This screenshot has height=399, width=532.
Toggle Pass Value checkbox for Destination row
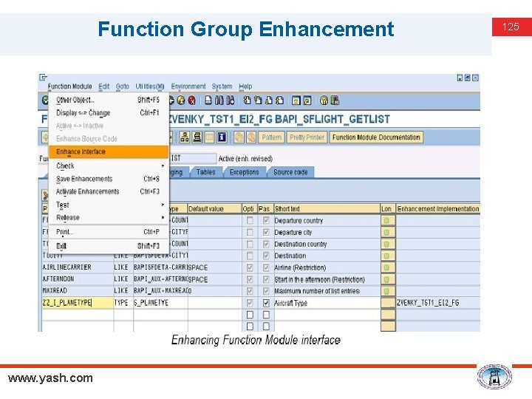pyautogui.click(x=266, y=256)
